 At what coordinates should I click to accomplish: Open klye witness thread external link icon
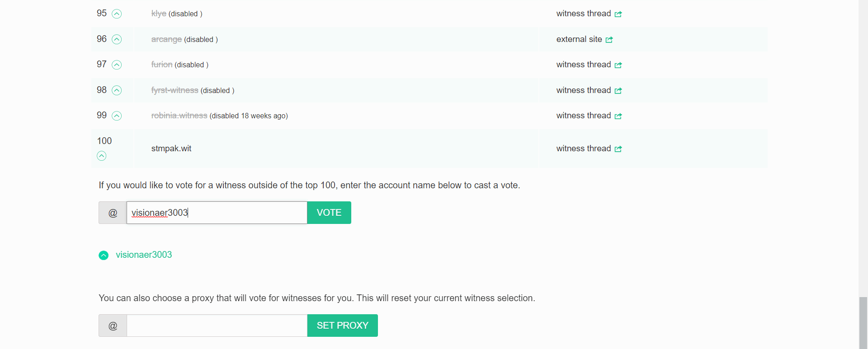(x=618, y=14)
